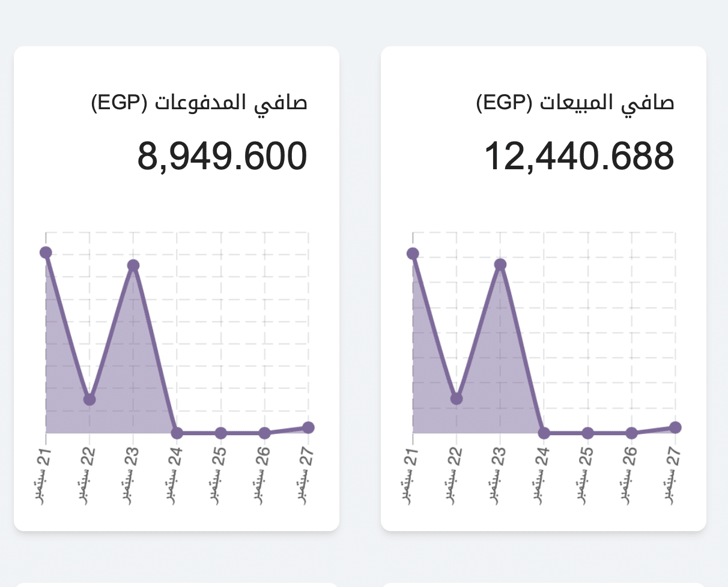Click the صافي المبيعات (EGP) card title

click(575, 103)
